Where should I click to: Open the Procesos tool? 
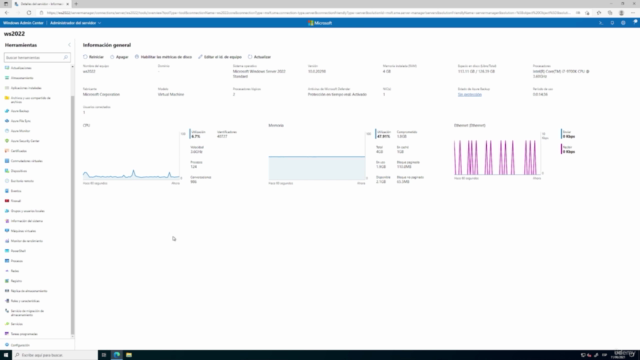(17, 261)
